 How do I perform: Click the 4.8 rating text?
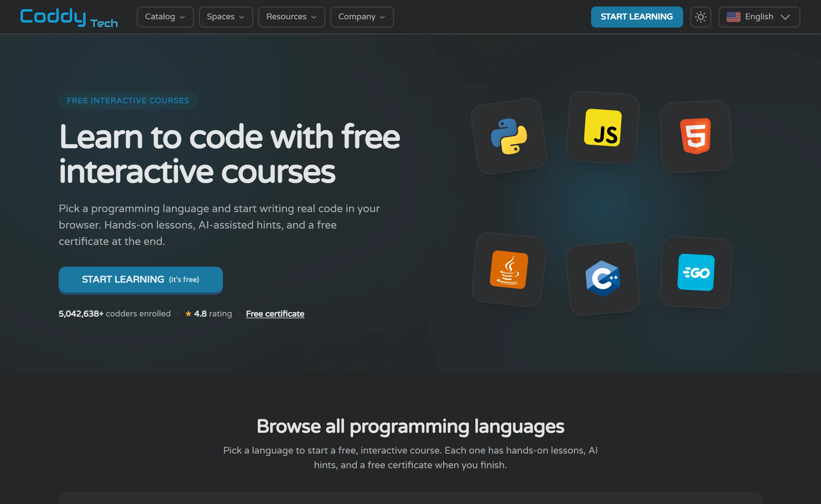pyautogui.click(x=213, y=314)
